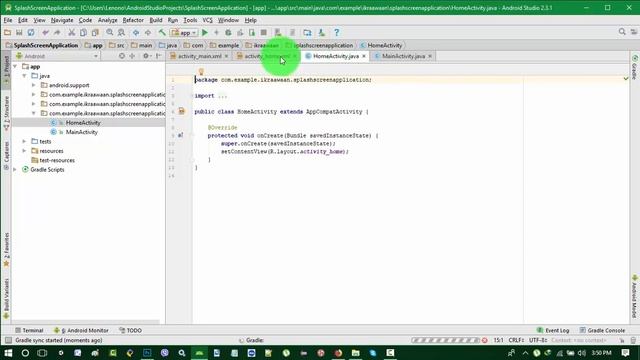Click the Hide Project panel icon

[159, 56]
